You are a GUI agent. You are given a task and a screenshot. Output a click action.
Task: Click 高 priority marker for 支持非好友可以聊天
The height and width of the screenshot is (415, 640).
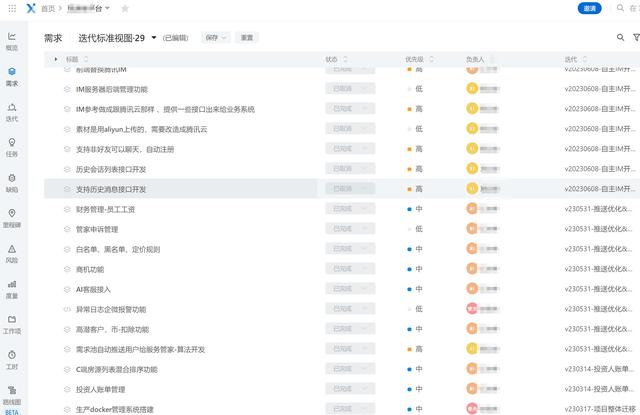(415, 149)
